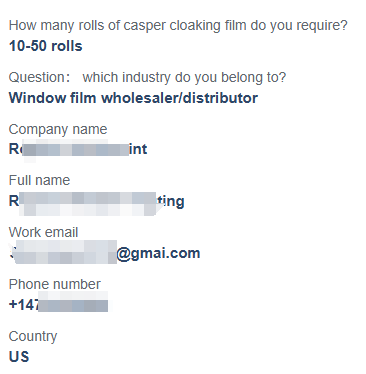Click the casper cloaking film rolls question
Image resolution: width=366 pixels, height=374 pixels.
click(x=178, y=26)
